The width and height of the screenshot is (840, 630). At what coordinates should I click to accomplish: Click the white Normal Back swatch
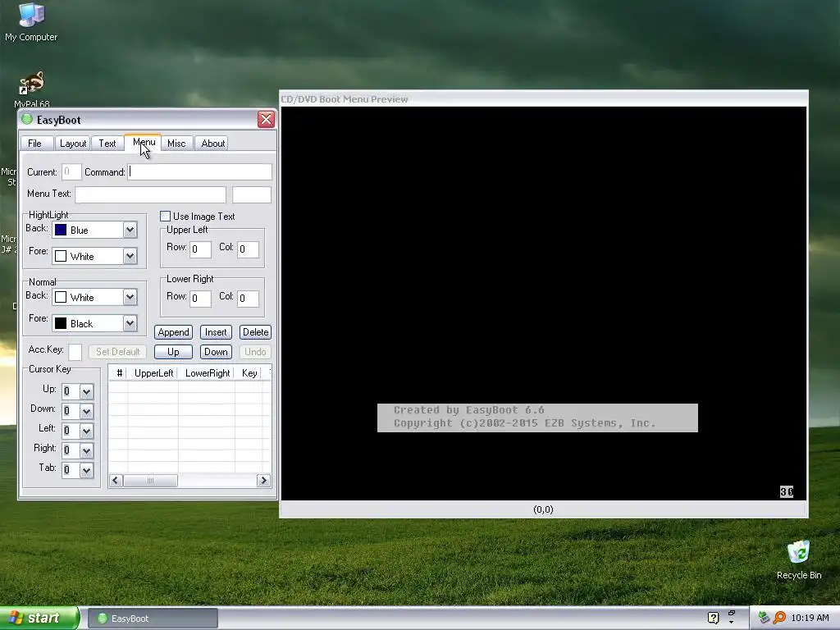pyautogui.click(x=61, y=297)
